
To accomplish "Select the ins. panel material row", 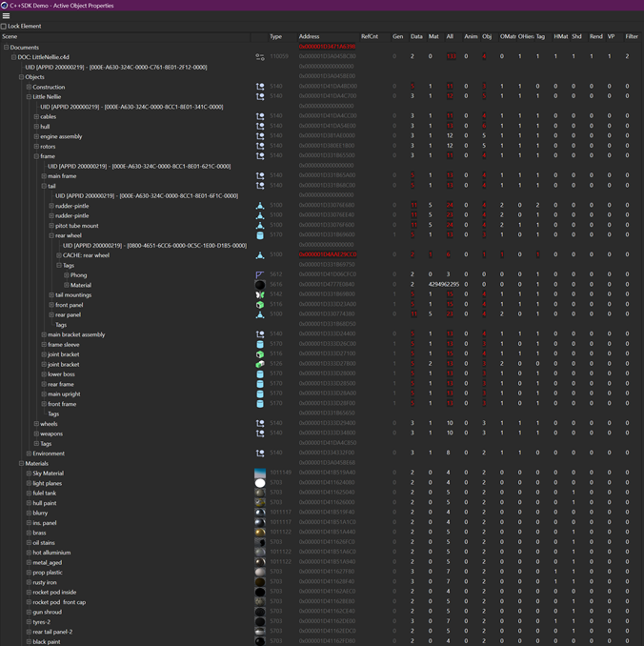I will click(x=321, y=523).
